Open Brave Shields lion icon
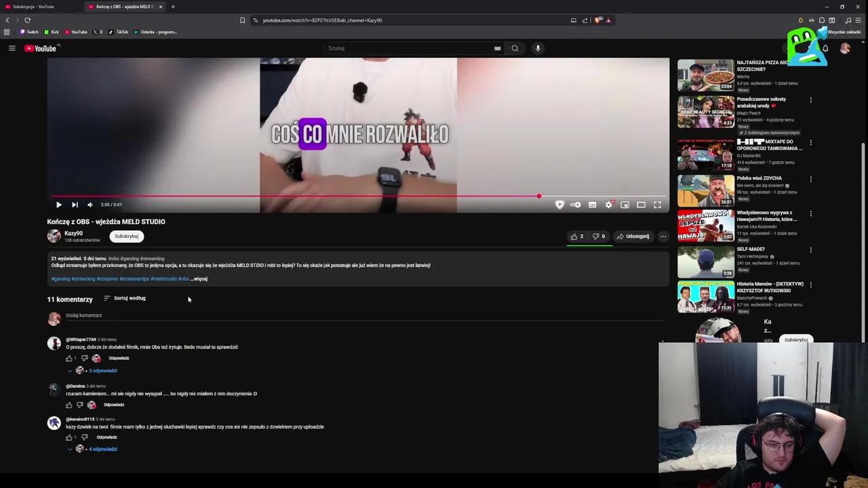The image size is (868, 488). click(597, 20)
